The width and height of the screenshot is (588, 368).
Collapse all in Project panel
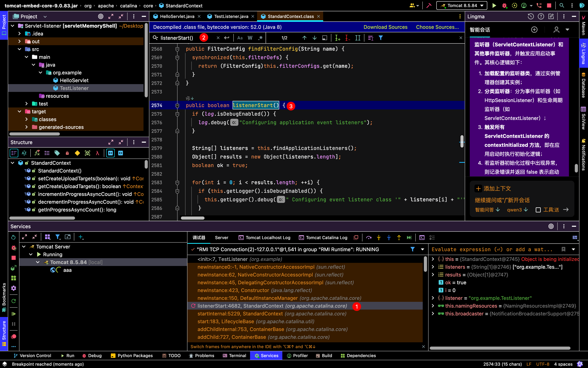[x=121, y=16]
